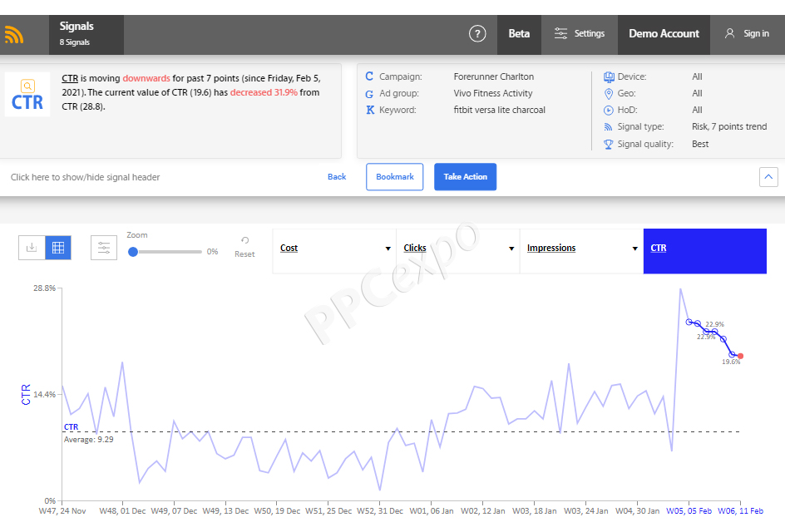Open Settings in the top bar
The image size is (785, 532).
(x=580, y=34)
